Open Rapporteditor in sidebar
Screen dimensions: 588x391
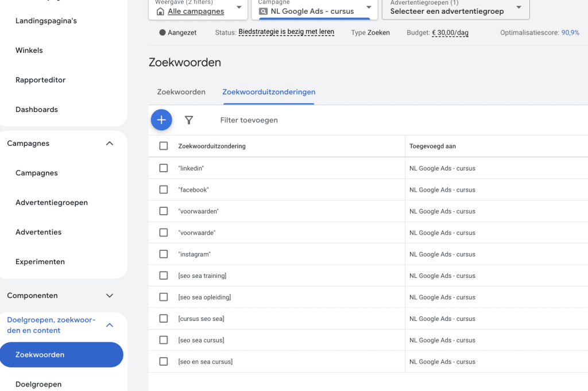pyautogui.click(x=41, y=80)
